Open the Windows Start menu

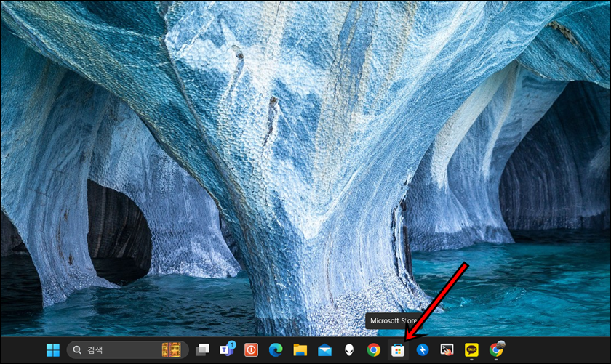[x=53, y=350]
